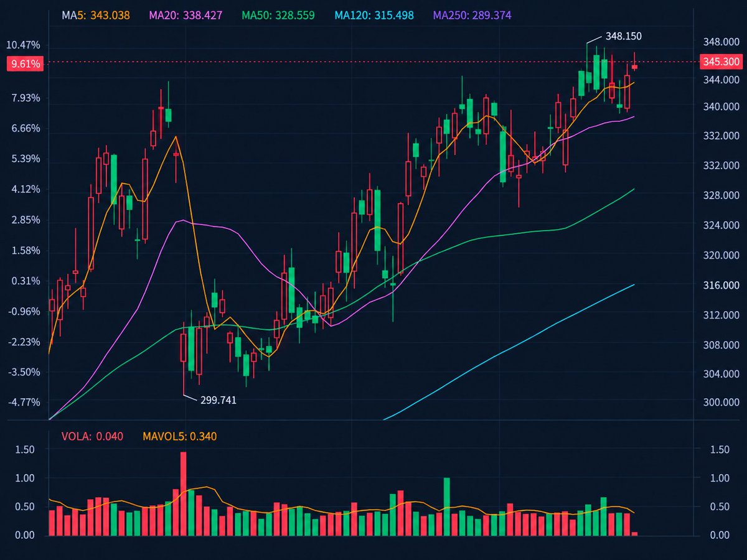Click the shortest final red volume bar
Viewport: 747px width, 560px height.
[x=634, y=534]
